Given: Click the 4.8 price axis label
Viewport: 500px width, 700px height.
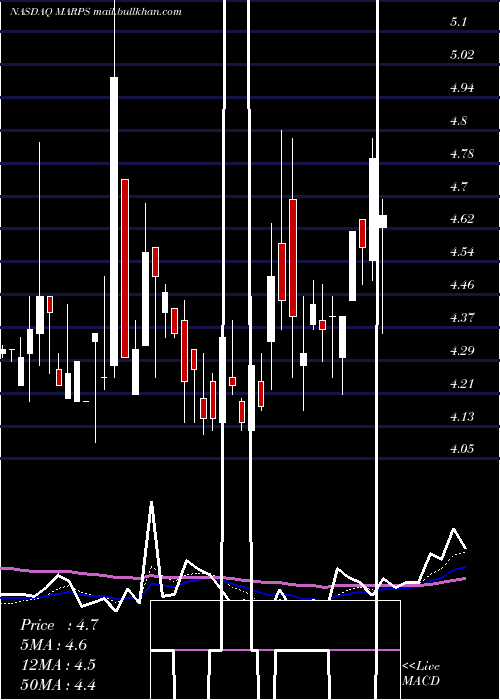Looking at the screenshot, I should coord(458,121).
